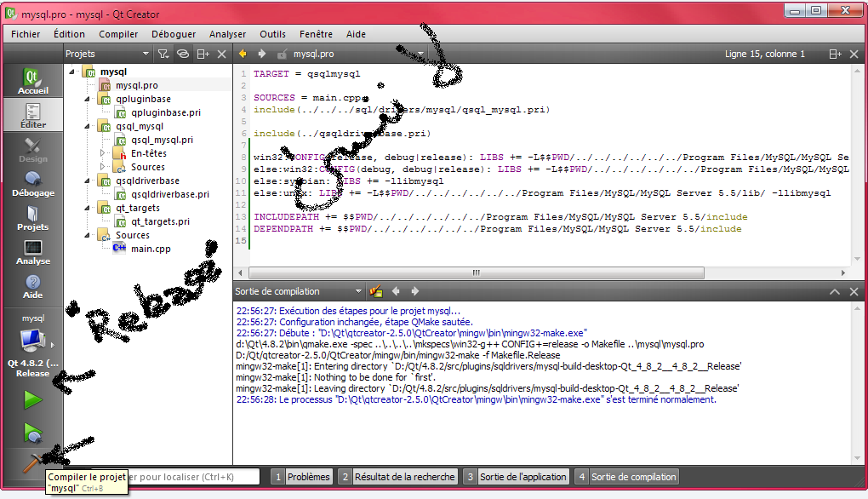Screen dimensions: 868x499
Task: Open the Accueil welcome mode
Action: pyautogui.click(x=32, y=82)
